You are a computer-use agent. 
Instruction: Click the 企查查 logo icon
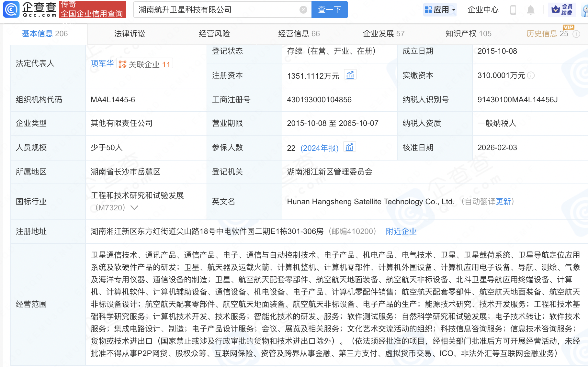point(11,9)
